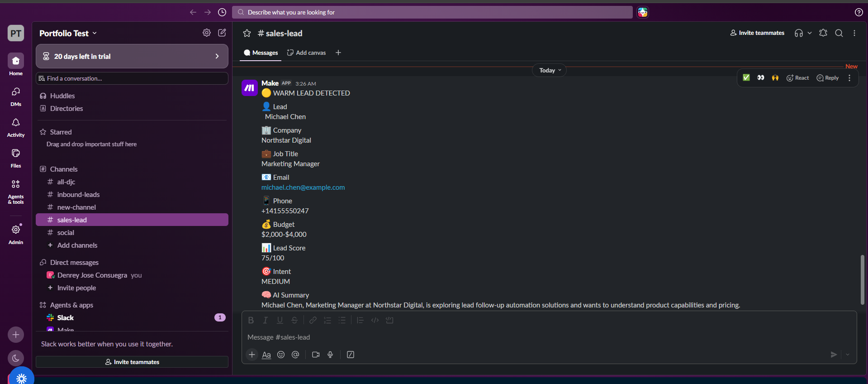Screen dimensions: 868x384
Task: Open schedule send dropdown
Action: pos(848,355)
